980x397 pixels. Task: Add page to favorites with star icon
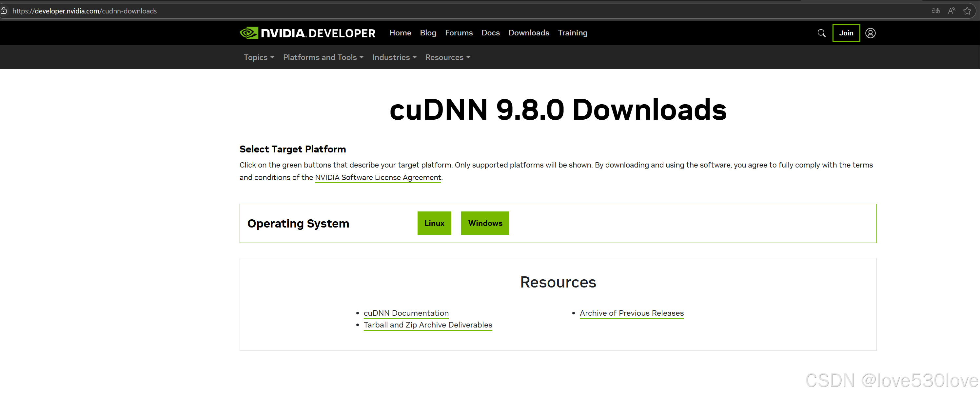pyautogui.click(x=967, y=11)
